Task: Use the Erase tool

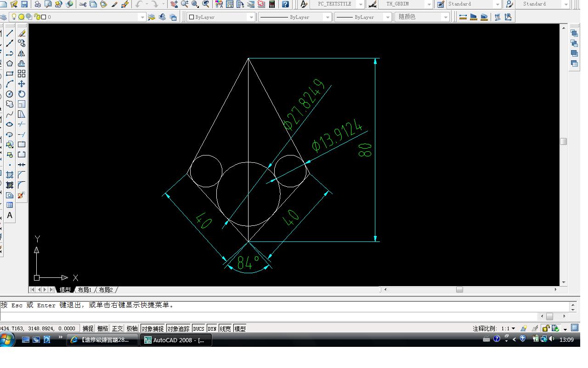Action: [x=22, y=33]
